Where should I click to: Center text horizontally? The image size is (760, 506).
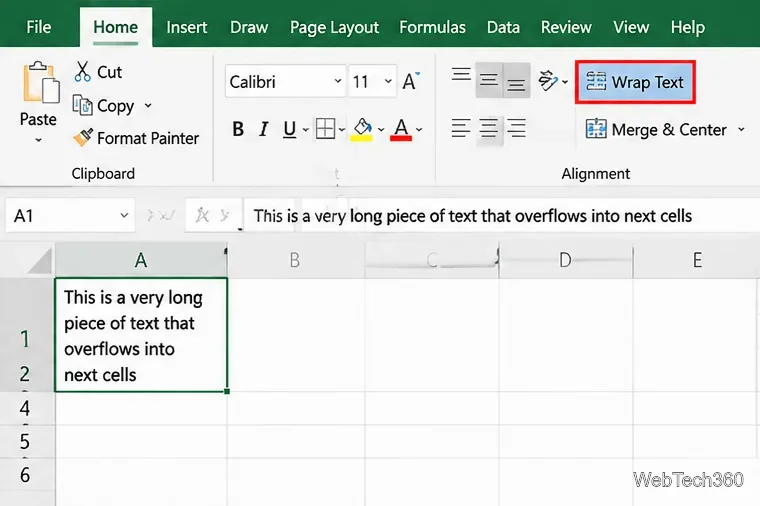[489, 128]
